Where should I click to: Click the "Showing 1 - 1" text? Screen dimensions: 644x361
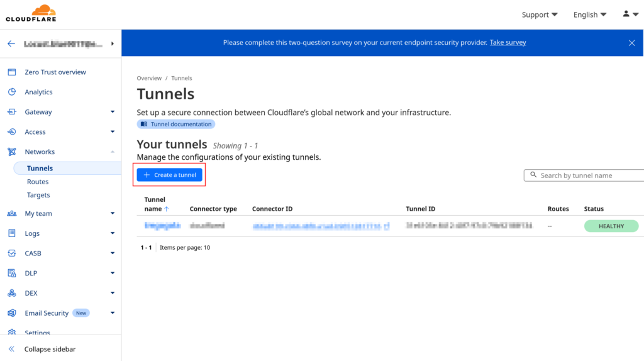[x=235, y=146]
